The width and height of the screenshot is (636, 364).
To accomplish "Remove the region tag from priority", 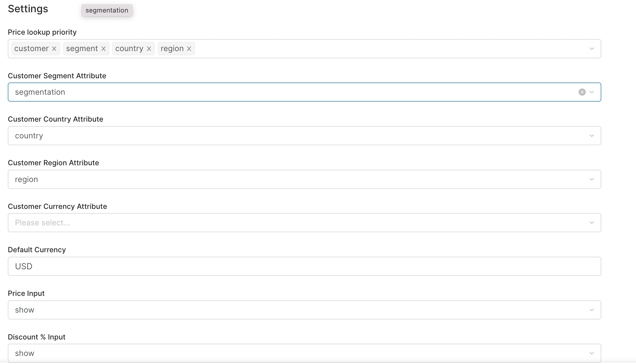I will tap(189, 49).
